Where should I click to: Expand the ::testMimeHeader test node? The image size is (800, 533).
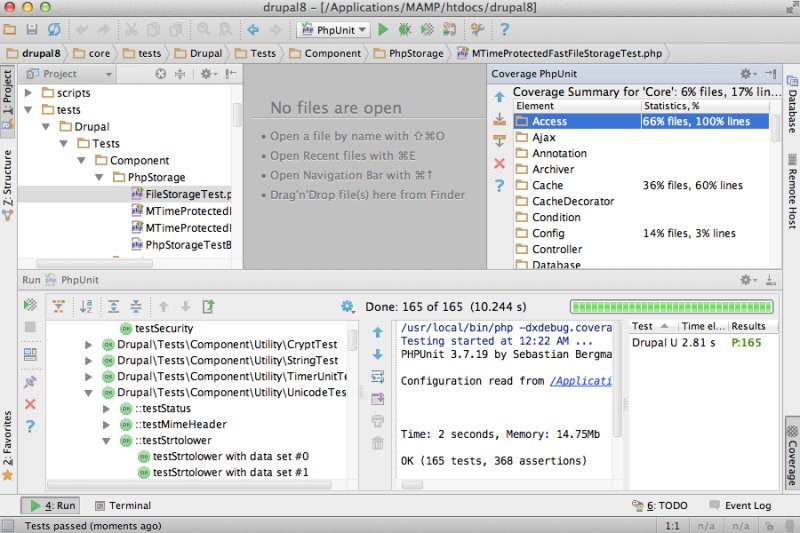(106, 424)
